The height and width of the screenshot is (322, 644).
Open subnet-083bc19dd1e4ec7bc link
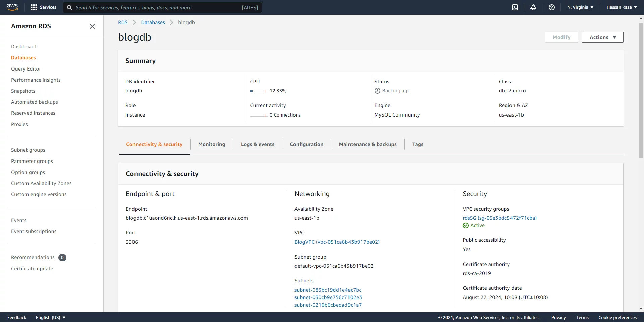click(x=328, y=290)
